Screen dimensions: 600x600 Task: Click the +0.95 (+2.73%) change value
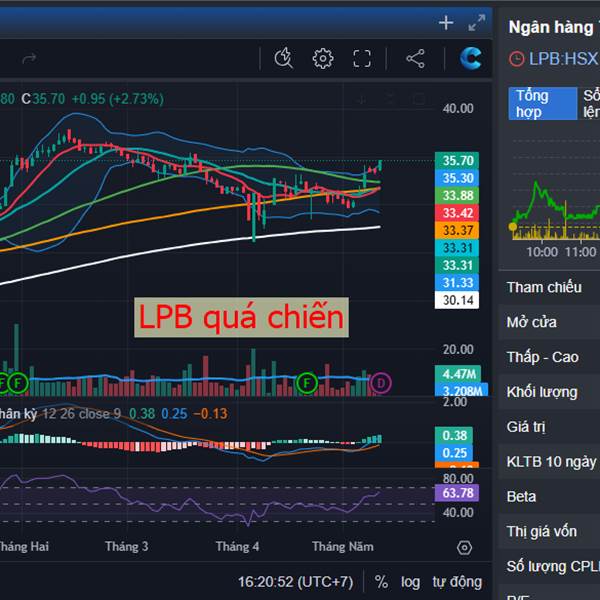click(118, 99)
